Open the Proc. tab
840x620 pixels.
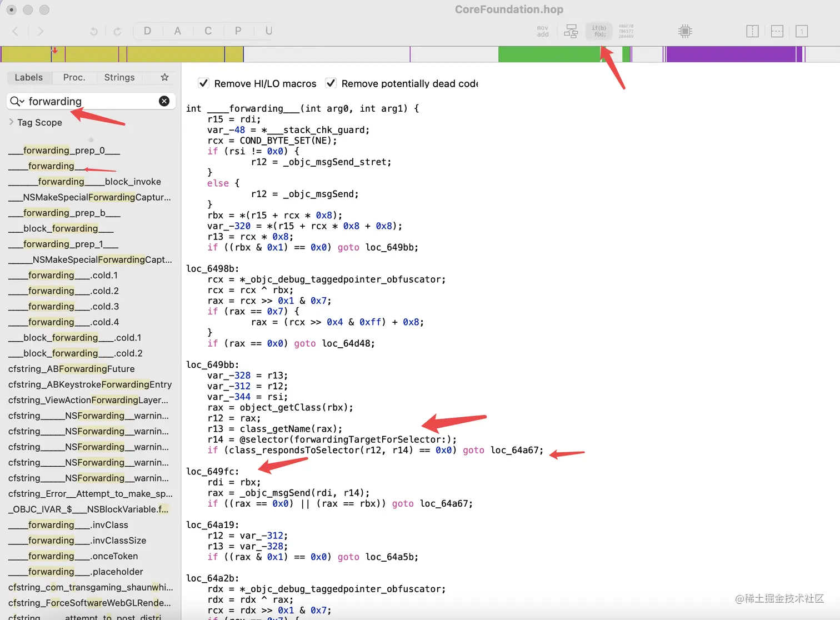point(74,77)
